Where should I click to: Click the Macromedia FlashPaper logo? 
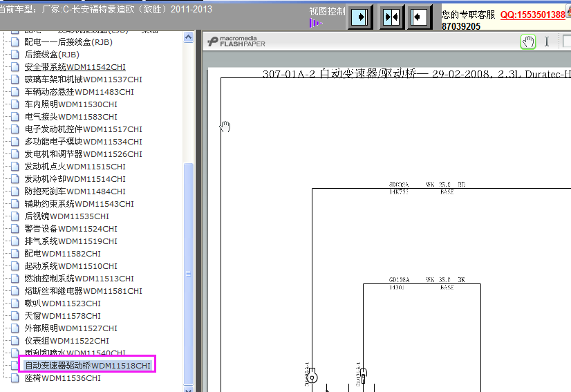236,41
